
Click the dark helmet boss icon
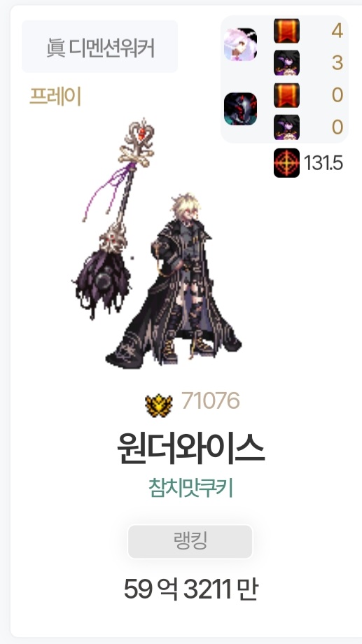click(240, 108)
